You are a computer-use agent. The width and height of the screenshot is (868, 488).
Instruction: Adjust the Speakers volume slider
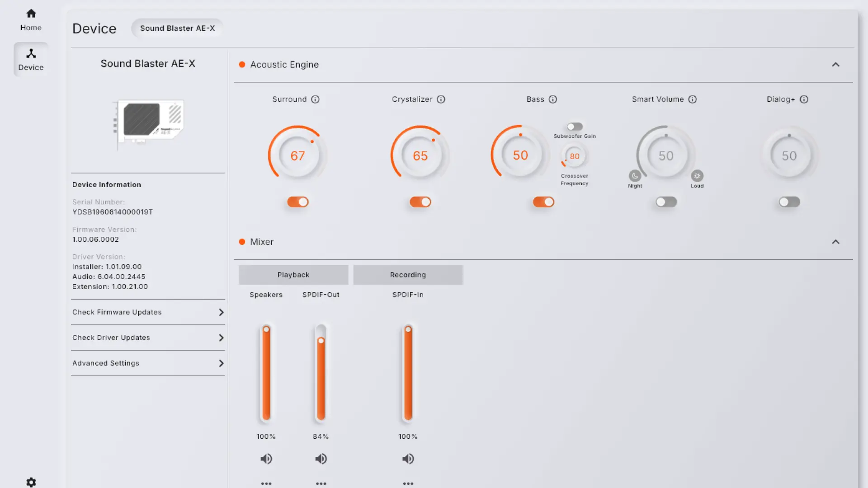pyautogui.click(x=266, y=373)
